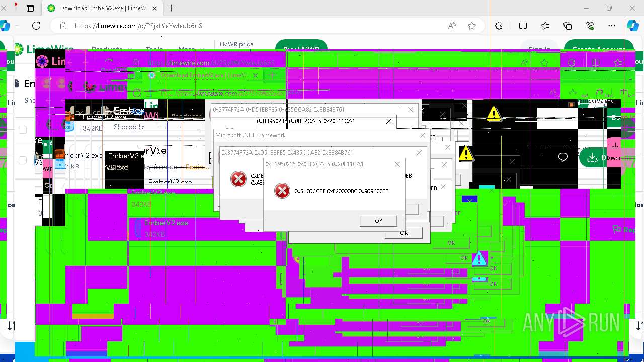
Task: Open the comment speech bubble icon
Action: (x=563, y=158)
